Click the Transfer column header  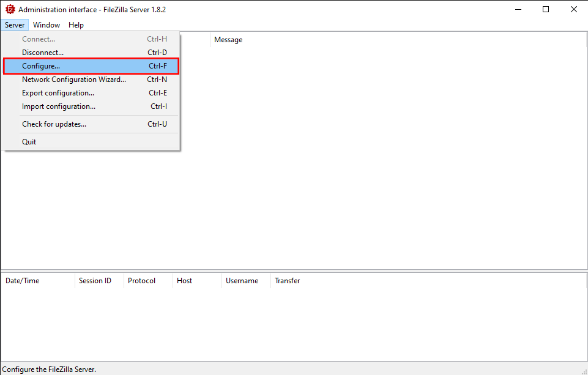coord(429,281)
